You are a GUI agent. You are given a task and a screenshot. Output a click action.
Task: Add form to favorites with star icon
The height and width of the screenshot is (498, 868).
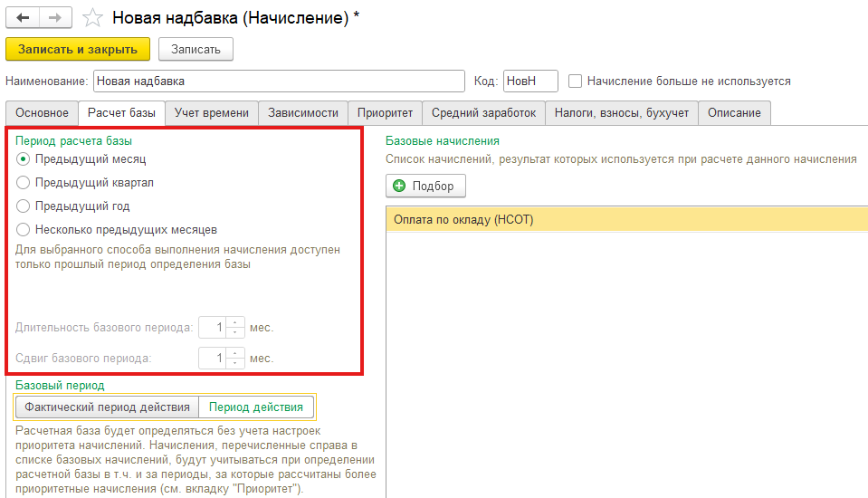pyautogui.click(x=92, y=18)
